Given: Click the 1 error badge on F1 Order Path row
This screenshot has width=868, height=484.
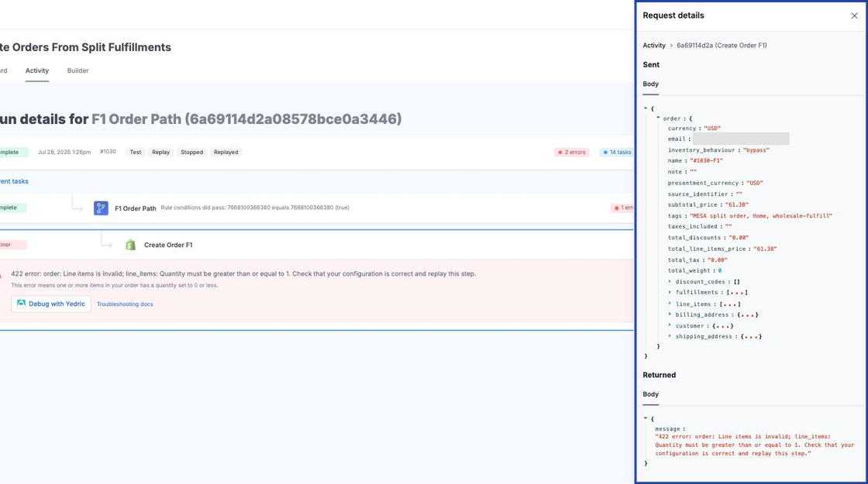Looking at the screenshot, I should tap(622, 208).
